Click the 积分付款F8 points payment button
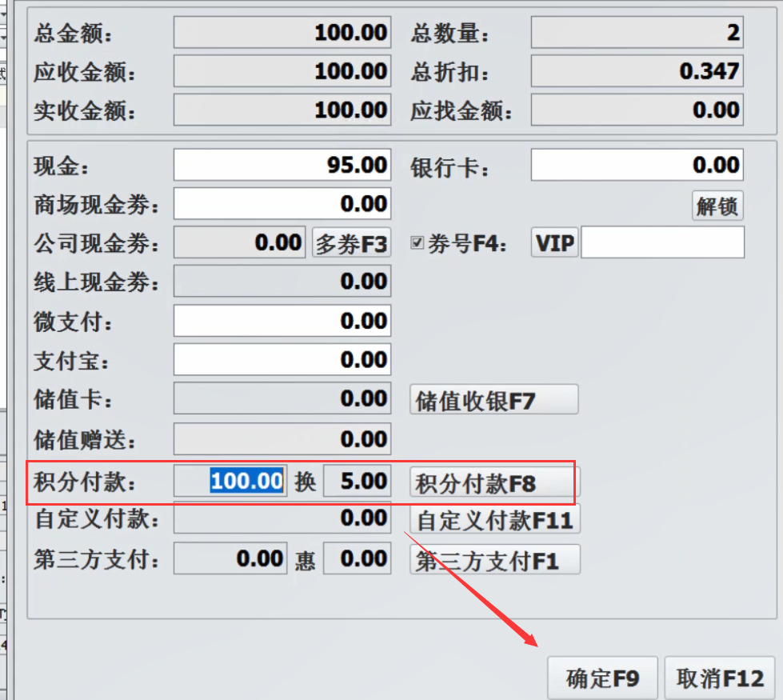783x700 pixels. coord(493,482)
